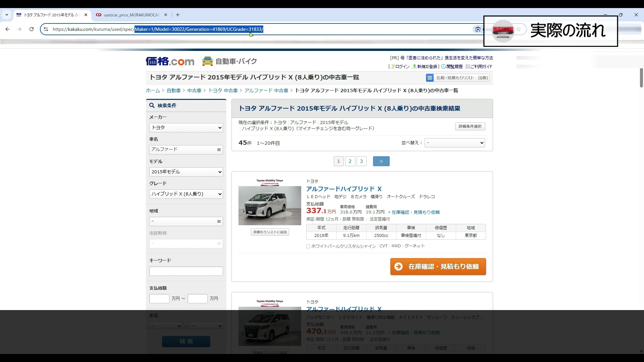Go to results page 3
This screenshot has height=362, width=644.
pyautogui.click(x=361, y=161)
